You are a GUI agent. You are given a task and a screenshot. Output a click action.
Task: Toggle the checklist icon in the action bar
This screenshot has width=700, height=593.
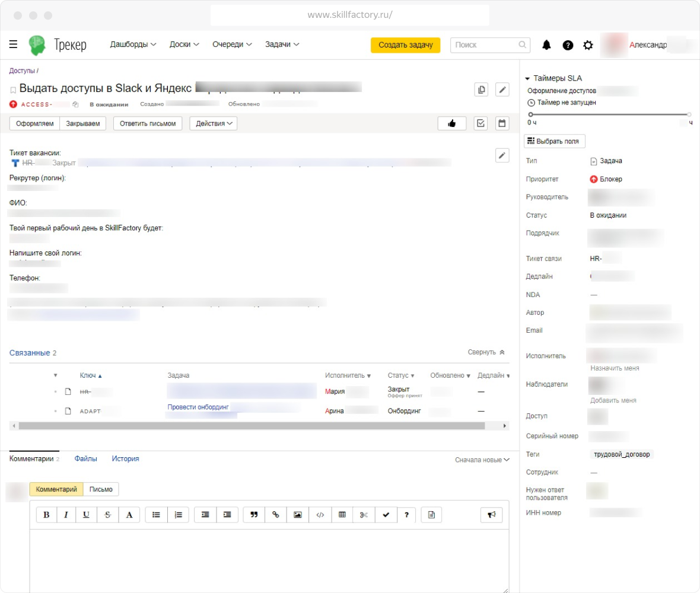pos(481,123)
